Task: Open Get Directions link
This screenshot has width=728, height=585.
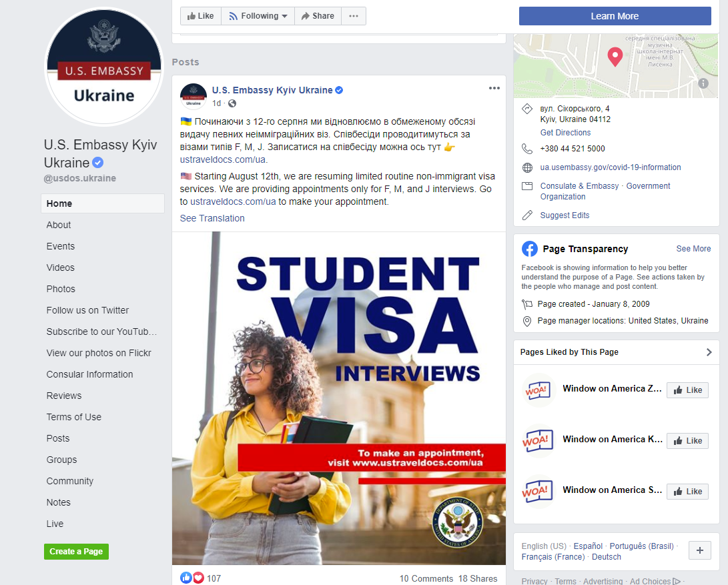Action: point(565,132)
